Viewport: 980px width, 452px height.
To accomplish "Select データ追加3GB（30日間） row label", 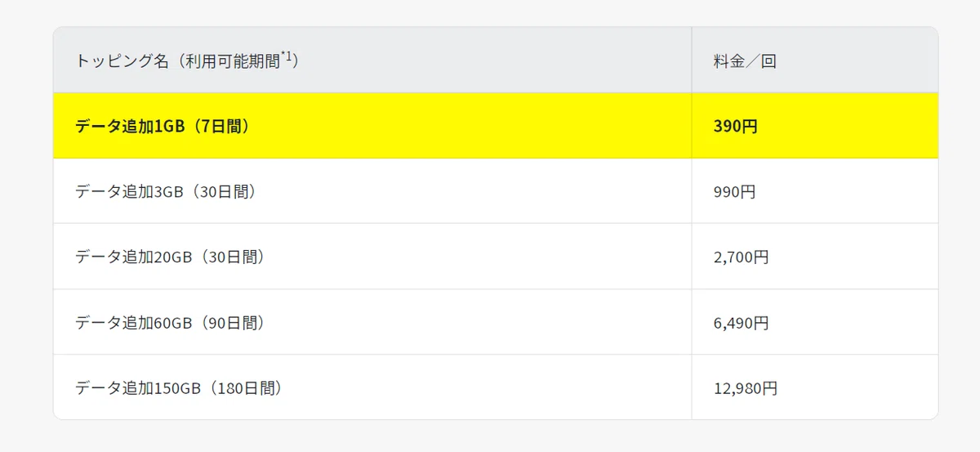I will (x=166, y=192).
